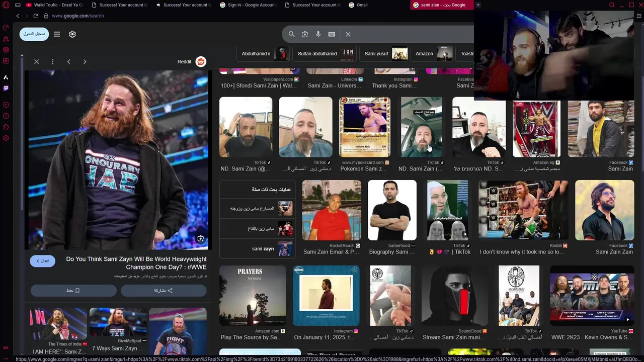Open a new browser tab
Viewport: 644px width, 362px height.
(x=478, y=5)
